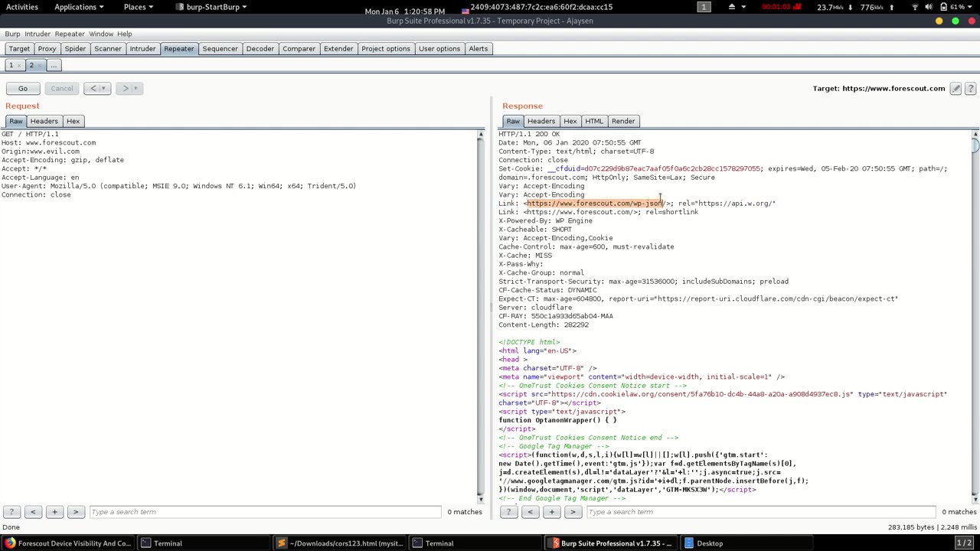Screen dimensions: 980x551
Task: Select Repeater sub-tab 1
Action: (x=11, y=66)
